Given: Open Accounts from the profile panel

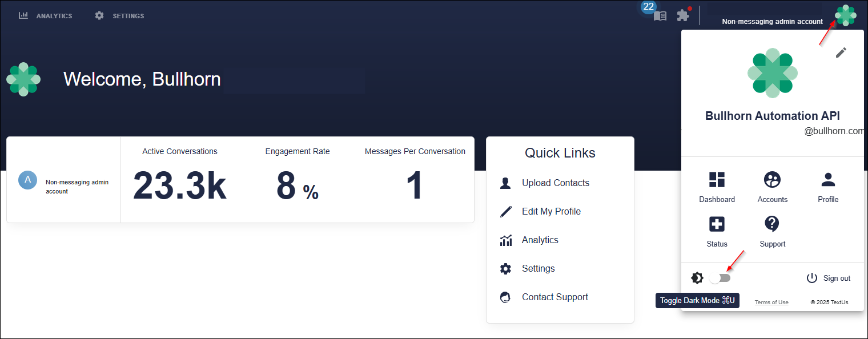Looking at the screenshot, I should [x=773, y=187].
